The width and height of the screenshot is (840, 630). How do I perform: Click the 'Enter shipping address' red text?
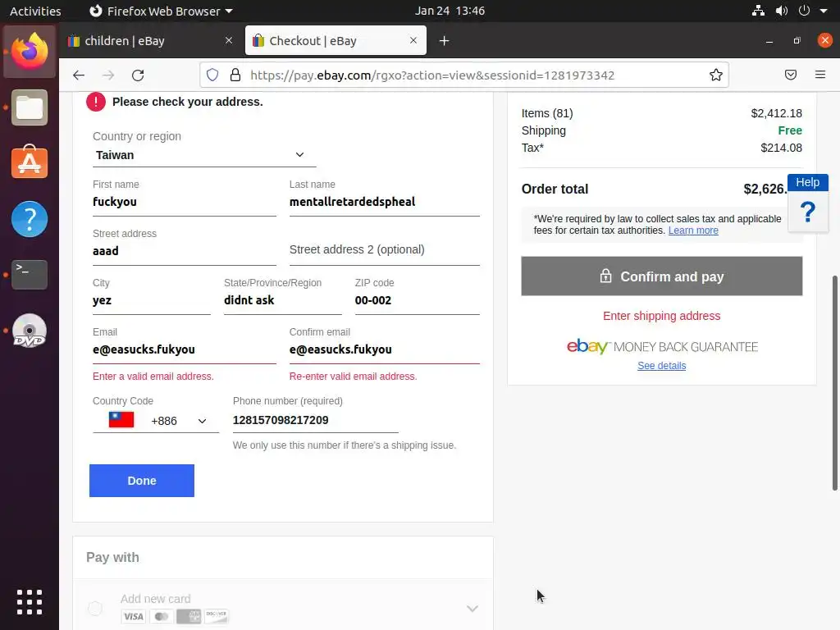coord(662,316)
